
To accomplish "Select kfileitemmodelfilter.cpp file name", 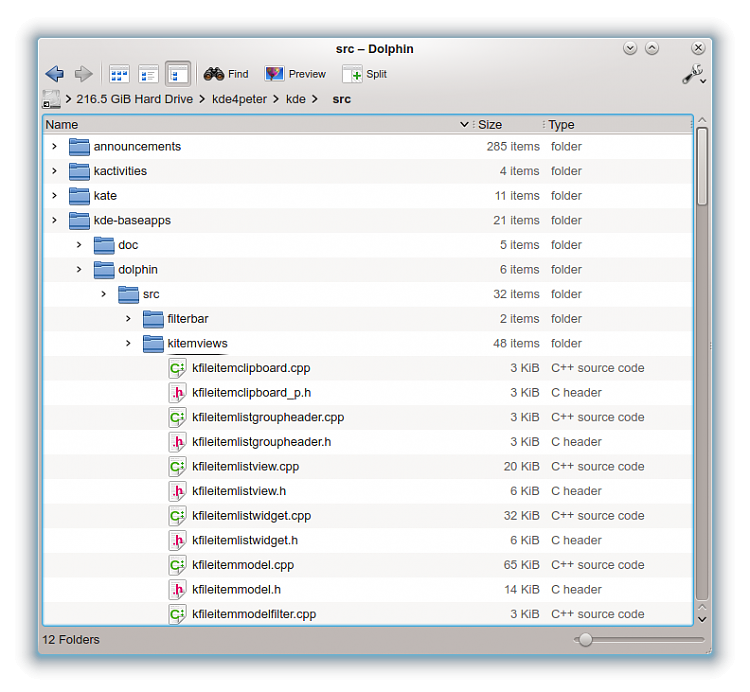I will tap(254, 614).
